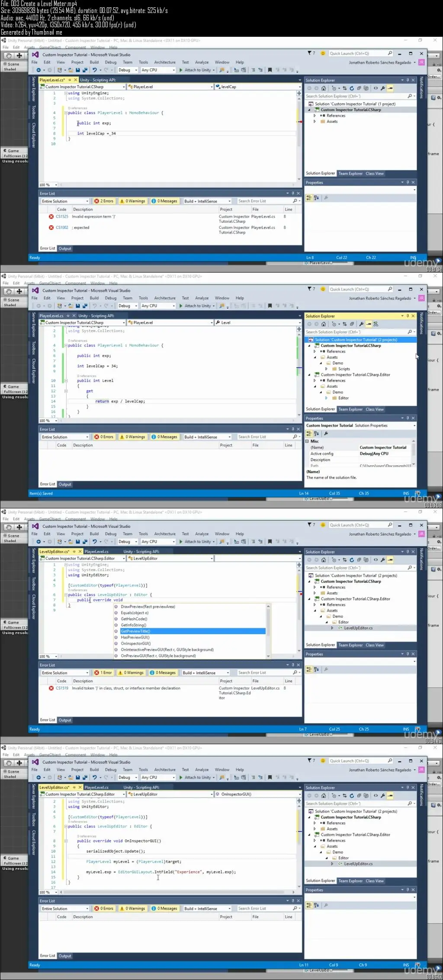Image resolution: width=443 pixels, height=980 pixels.
Task: Expand the Scripts folder in Solution Explorer
Action: point(327,369)
